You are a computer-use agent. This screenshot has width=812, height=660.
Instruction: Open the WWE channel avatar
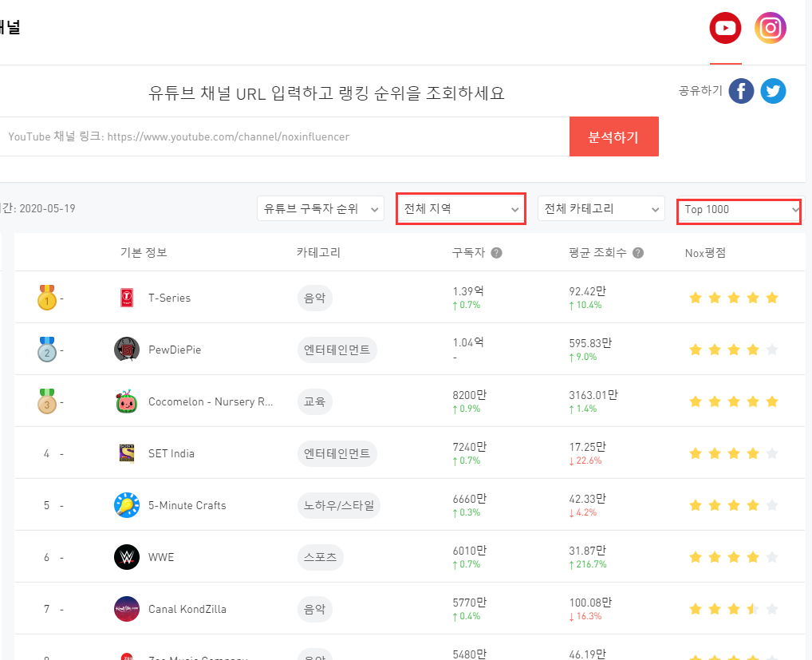coord(127,557)
